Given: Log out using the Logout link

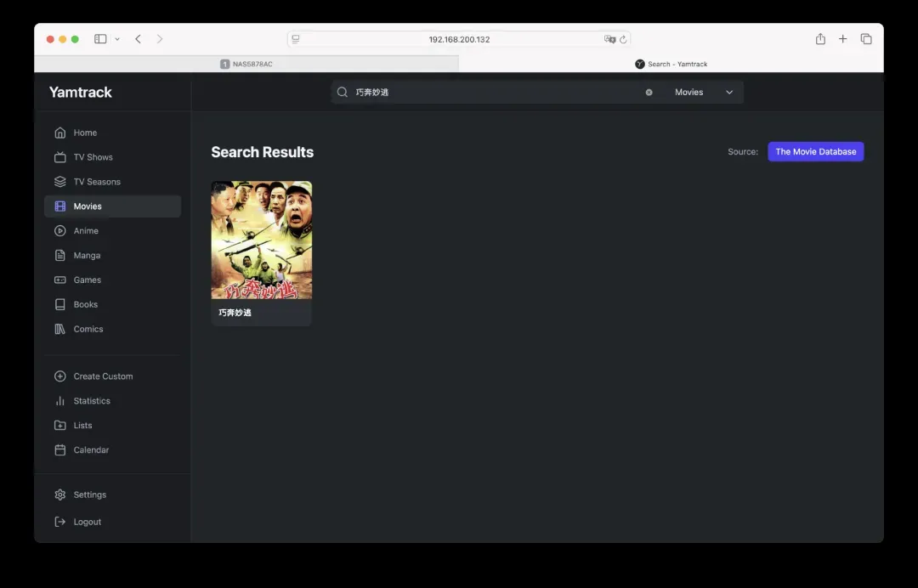Looking at the screenshot, I should [87, 522].
